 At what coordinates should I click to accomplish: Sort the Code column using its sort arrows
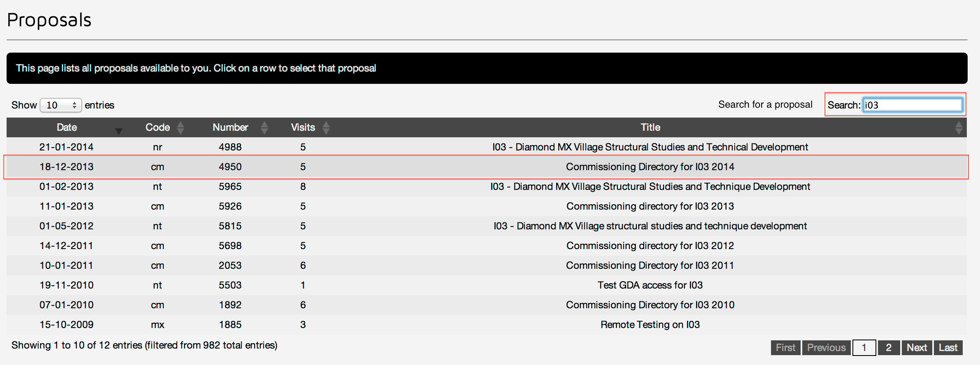181,127
